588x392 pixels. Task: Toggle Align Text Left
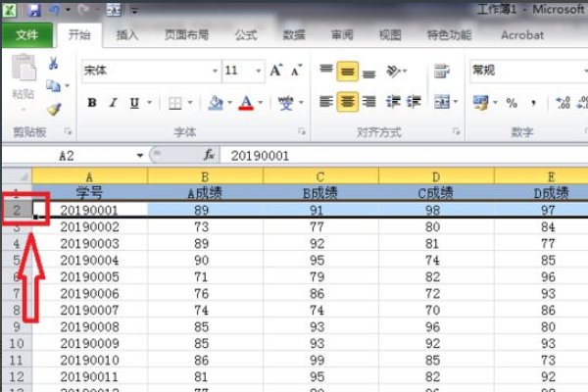[x=326, y=102]
